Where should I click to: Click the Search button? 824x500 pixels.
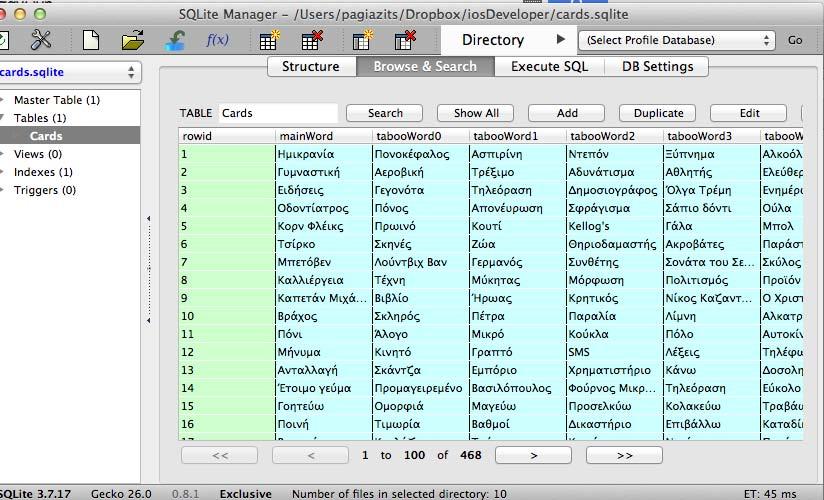pos(385,113)
